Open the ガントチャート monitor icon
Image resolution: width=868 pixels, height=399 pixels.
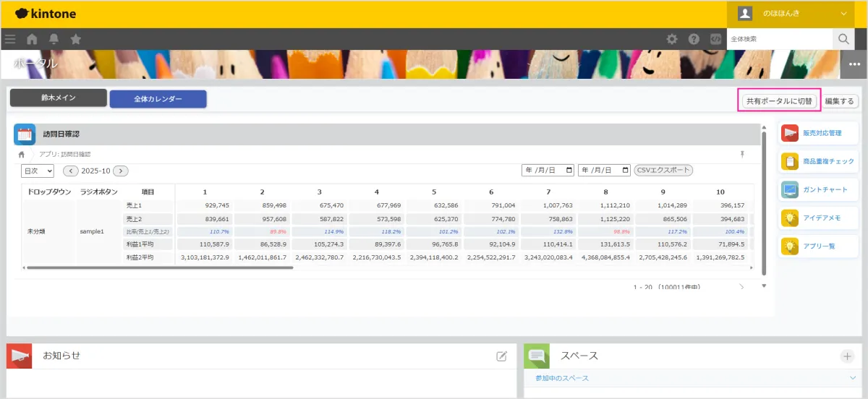(x=790, y=189)
